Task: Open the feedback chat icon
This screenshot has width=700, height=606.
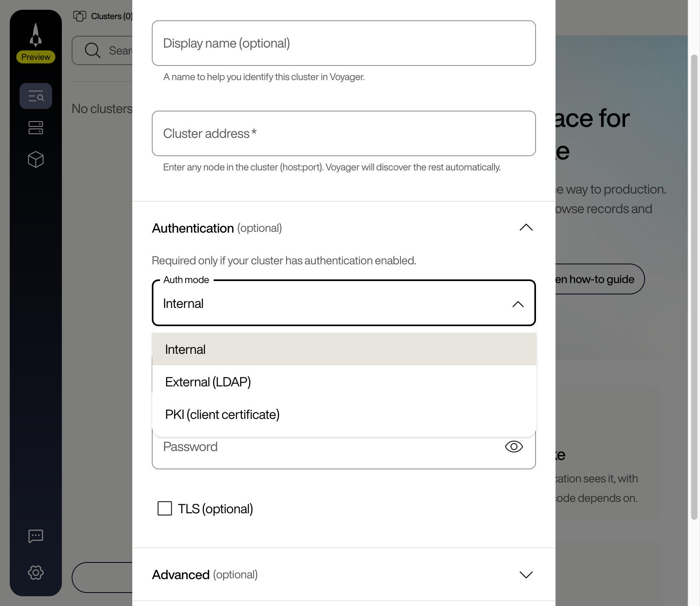Action: click(36, 536)
